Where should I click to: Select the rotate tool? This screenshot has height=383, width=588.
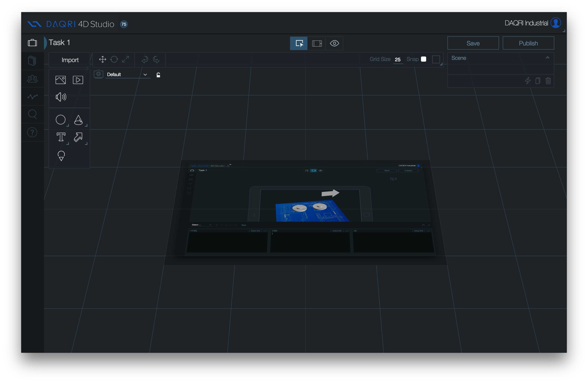(x=114, y=59)
